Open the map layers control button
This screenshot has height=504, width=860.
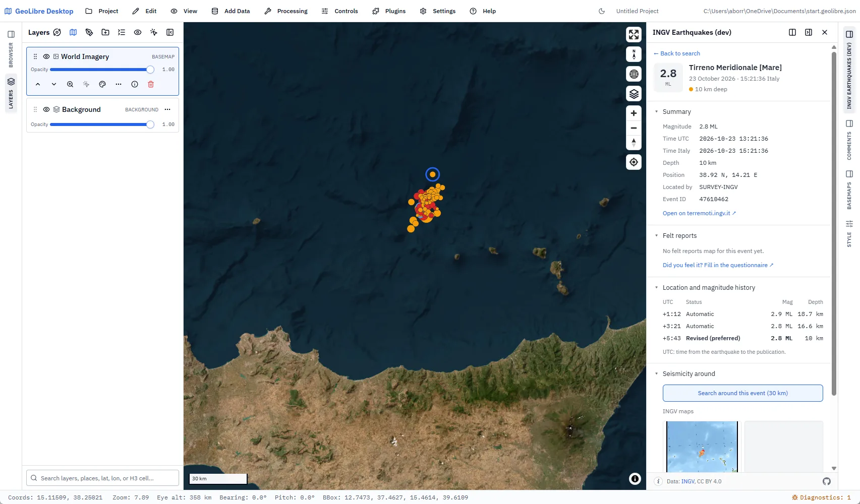(x=634, y=94)
